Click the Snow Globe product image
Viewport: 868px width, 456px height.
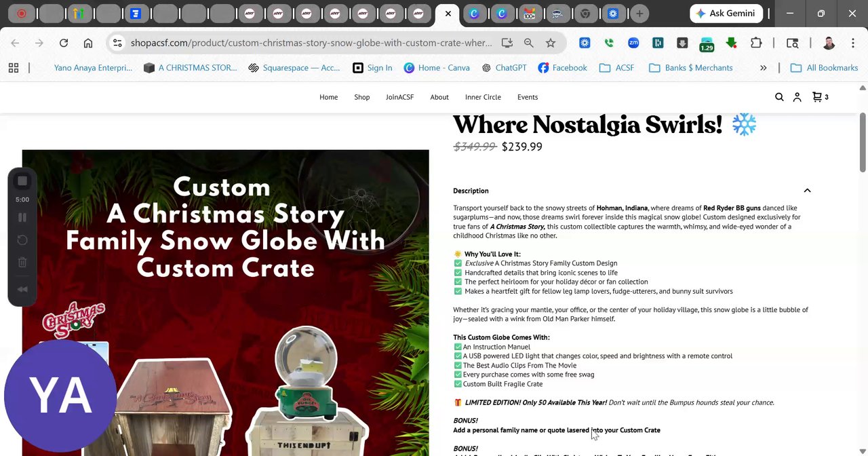pos(225,303)
